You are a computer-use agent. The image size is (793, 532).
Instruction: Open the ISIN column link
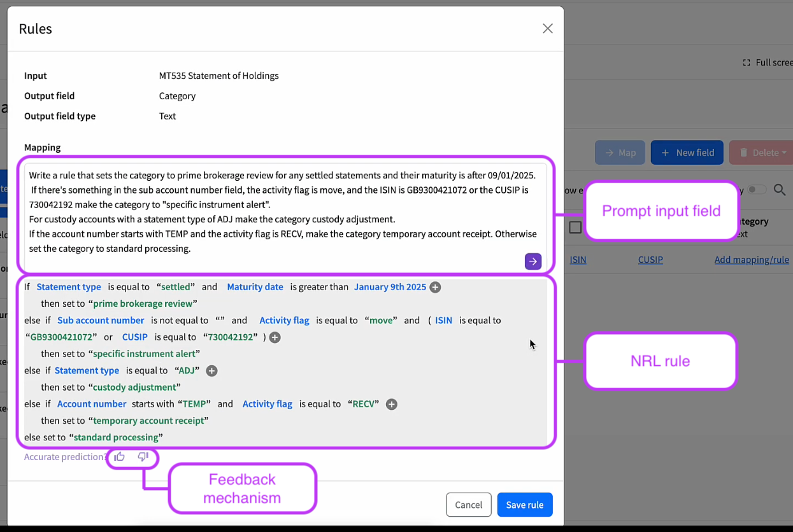[578, 260]
